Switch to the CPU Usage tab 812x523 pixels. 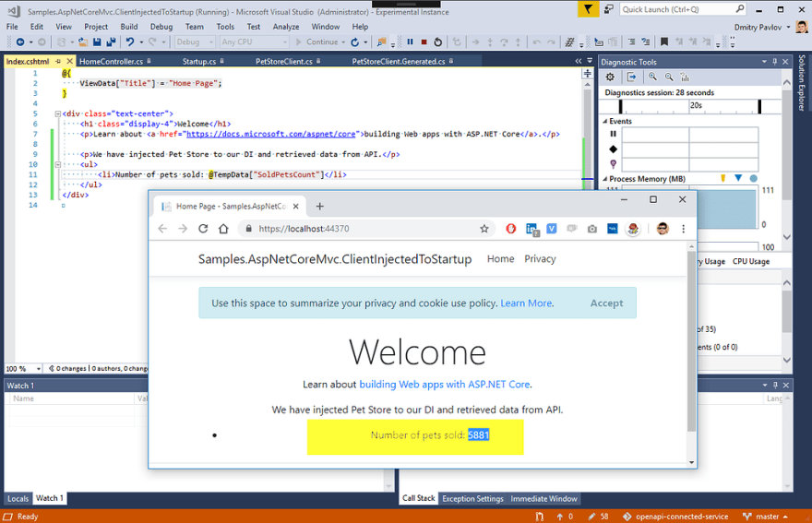coord(751,262)
